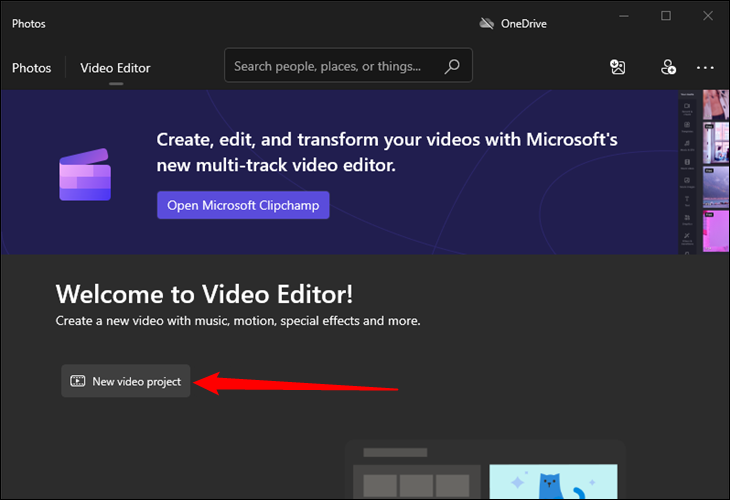Screen dimensions: 730x500
Task: Click the import photos icon
Action: pyautogui.click(x=618, y=67)
